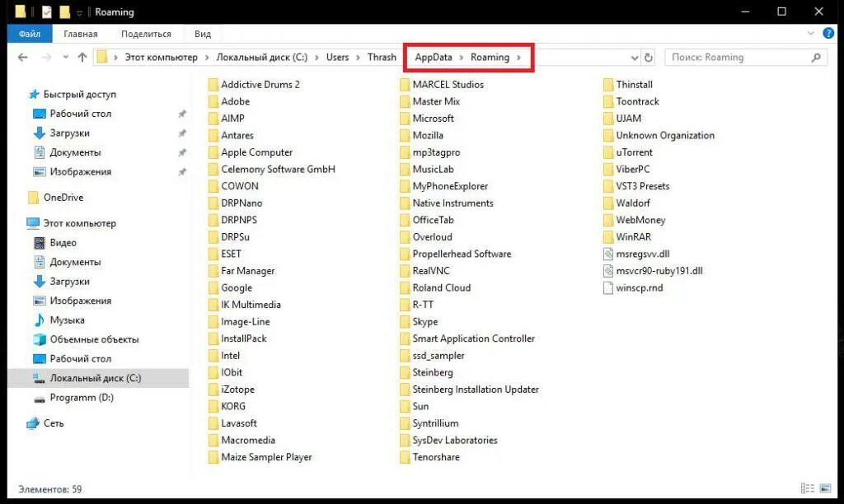Select the Maize Sampler Player folder icon
Image resolution: width=844 pixels, height=504 pixels.
(213, 457)
